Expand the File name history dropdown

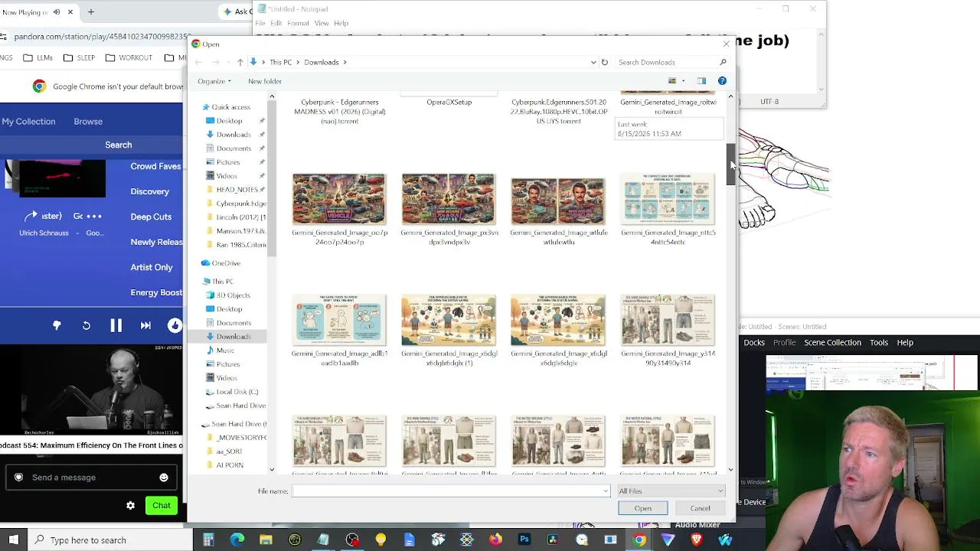pyautogui.click(x=606, y=491)
